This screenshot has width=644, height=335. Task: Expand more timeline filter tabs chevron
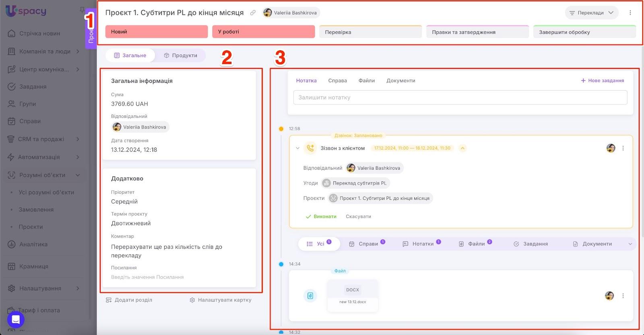630,244
